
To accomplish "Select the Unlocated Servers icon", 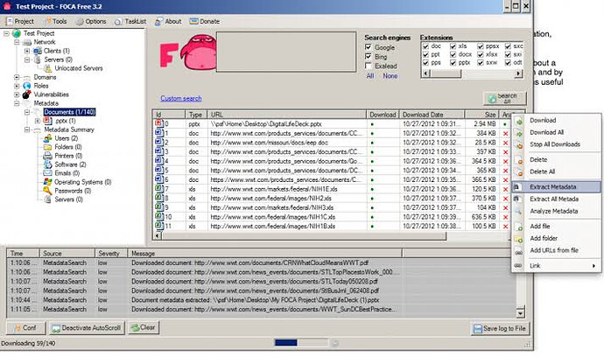I will (49, 67).
